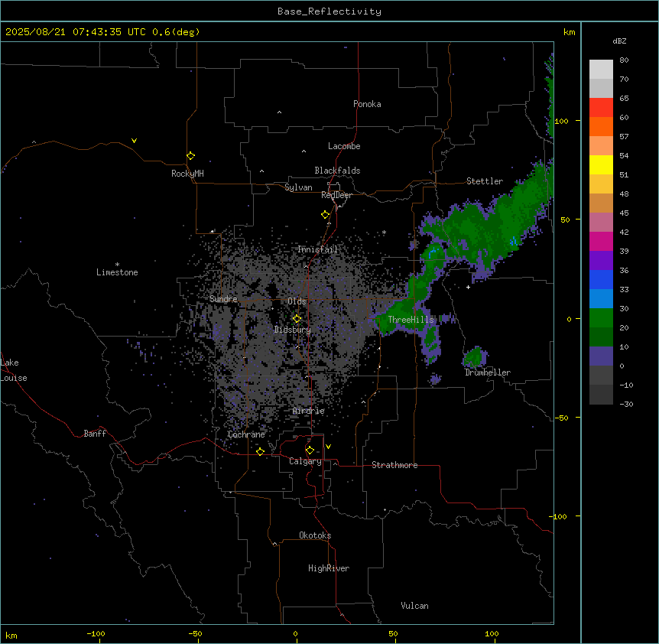Click the Strathmore label

tap(394, 465)
